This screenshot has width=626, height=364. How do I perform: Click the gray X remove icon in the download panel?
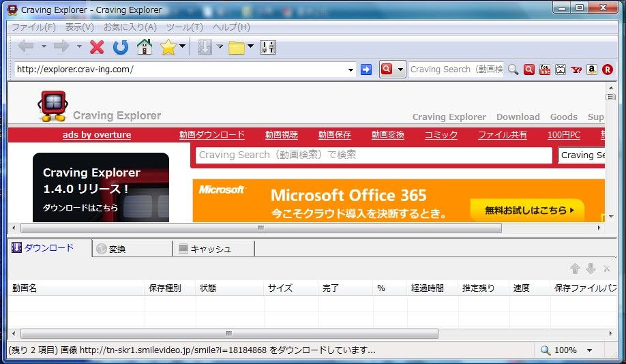pos(606,269)
